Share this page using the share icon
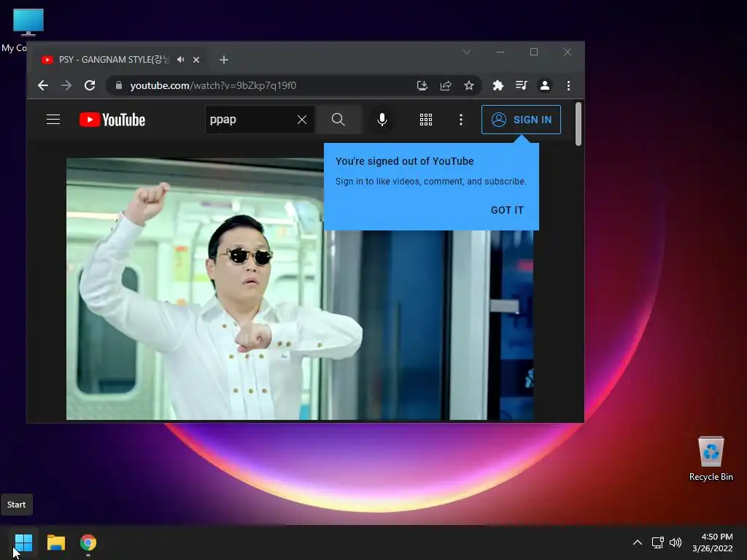Viewport: 747px width, 560px height. 446,85
